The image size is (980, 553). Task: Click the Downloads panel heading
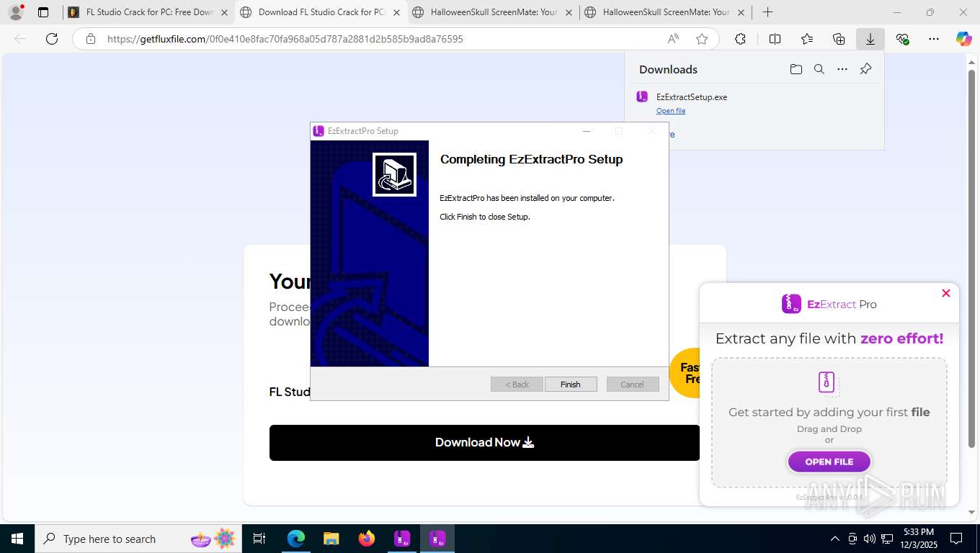pos(668,69)
